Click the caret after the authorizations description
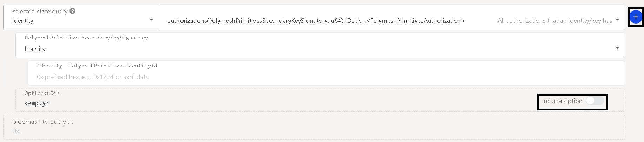This screenshot has height=142, width=644. tap(617, 20)
